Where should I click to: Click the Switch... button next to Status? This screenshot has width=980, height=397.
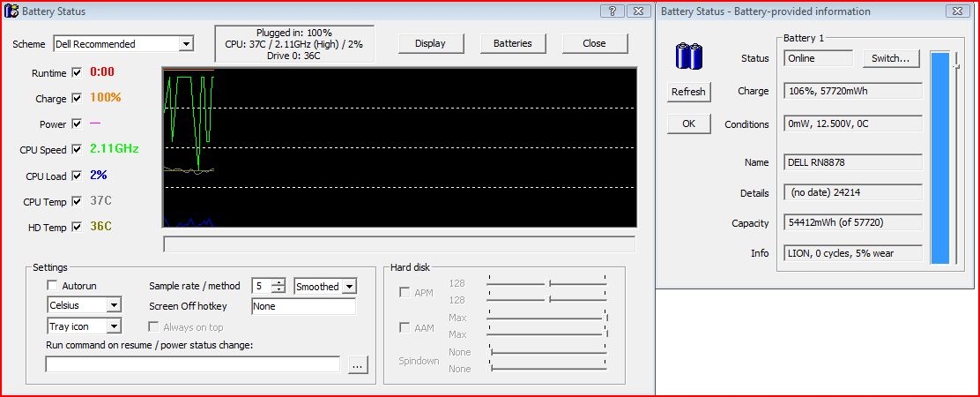891,58
